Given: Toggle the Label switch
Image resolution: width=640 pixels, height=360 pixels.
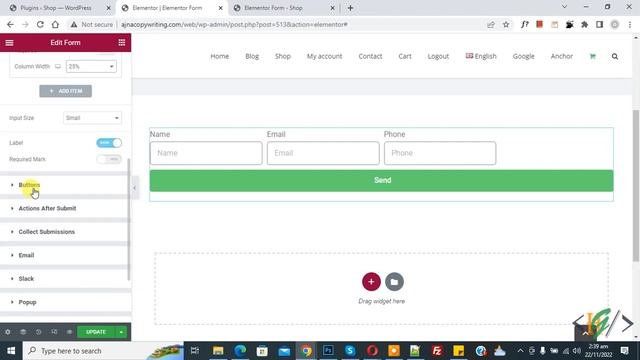Looking at the screenshot, I should coord(109,143).
